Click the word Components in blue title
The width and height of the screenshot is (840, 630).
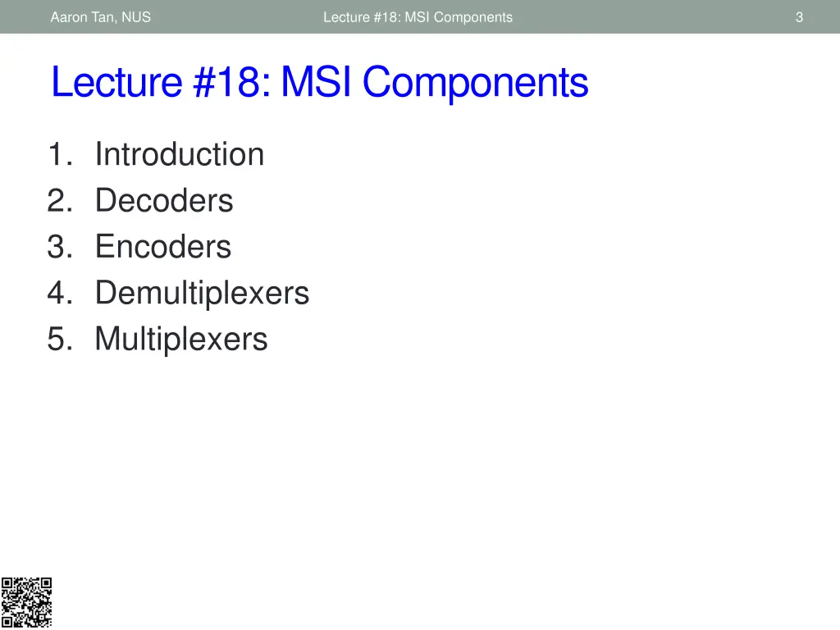click(475, 83)
